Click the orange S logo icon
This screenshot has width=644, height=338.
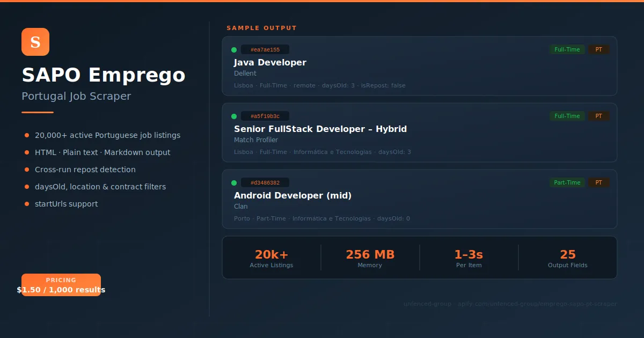coord(35,42)
